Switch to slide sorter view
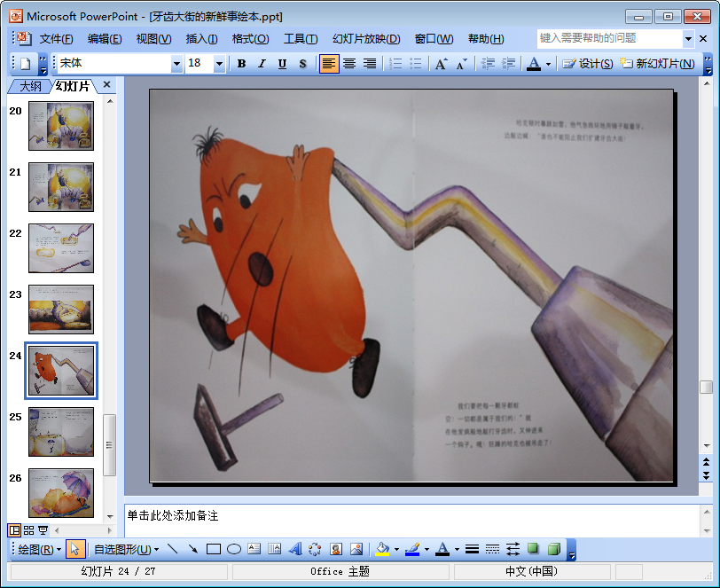 (28, 530)
